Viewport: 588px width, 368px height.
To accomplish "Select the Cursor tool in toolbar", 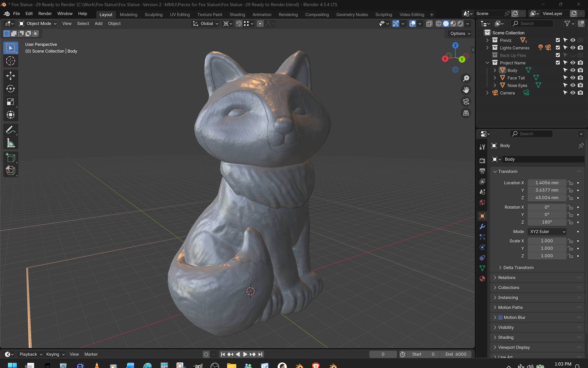I will tap(10, 61).
